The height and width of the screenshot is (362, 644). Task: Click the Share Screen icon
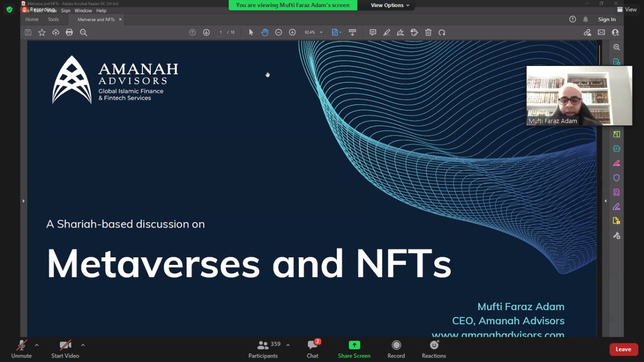pyautogui.click(x=354, y=345)
